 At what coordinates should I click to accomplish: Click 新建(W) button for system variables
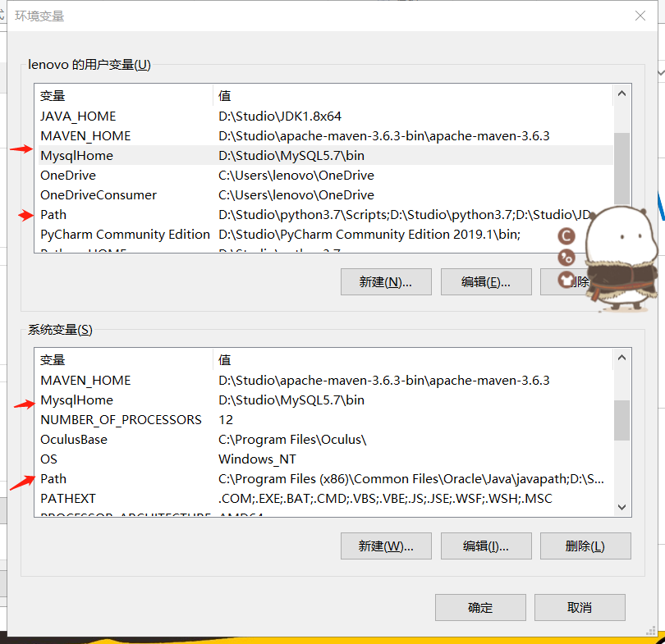point(386,546)
